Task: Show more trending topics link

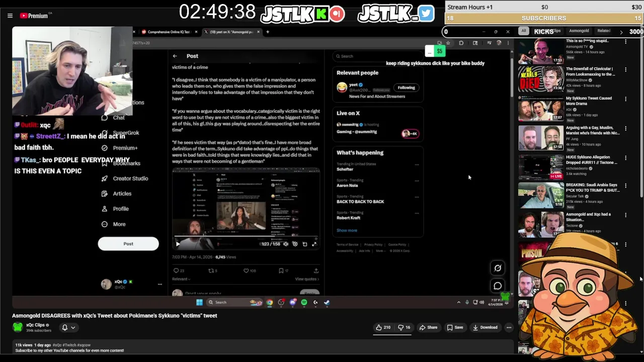Action: click(347, 230)
